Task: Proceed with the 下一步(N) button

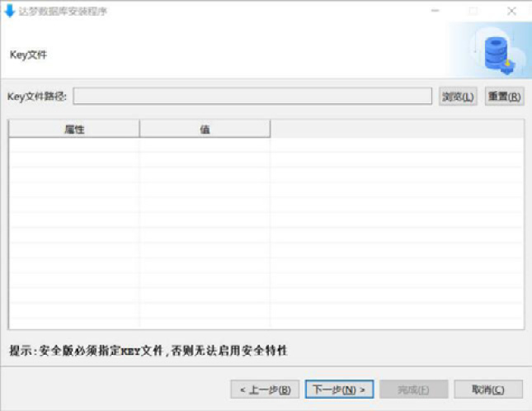Action: coord(340,389)
